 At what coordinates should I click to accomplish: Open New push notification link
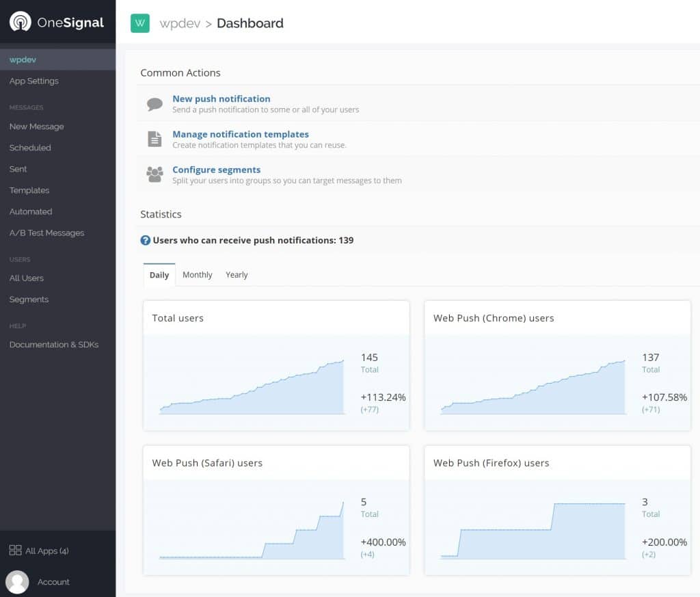click(x=221, y=98)
